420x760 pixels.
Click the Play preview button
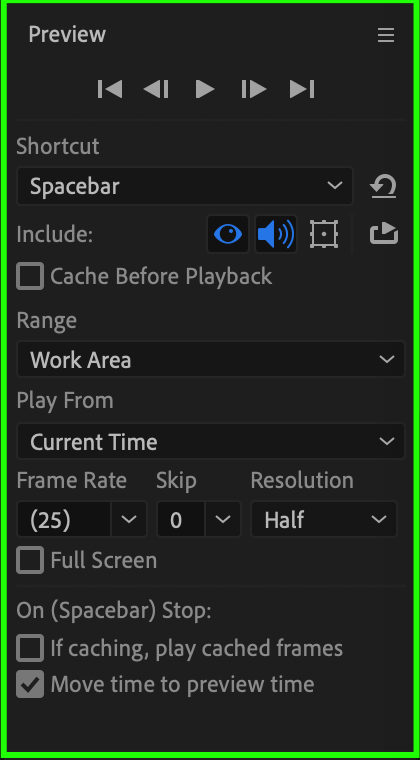tap(205, 89)
